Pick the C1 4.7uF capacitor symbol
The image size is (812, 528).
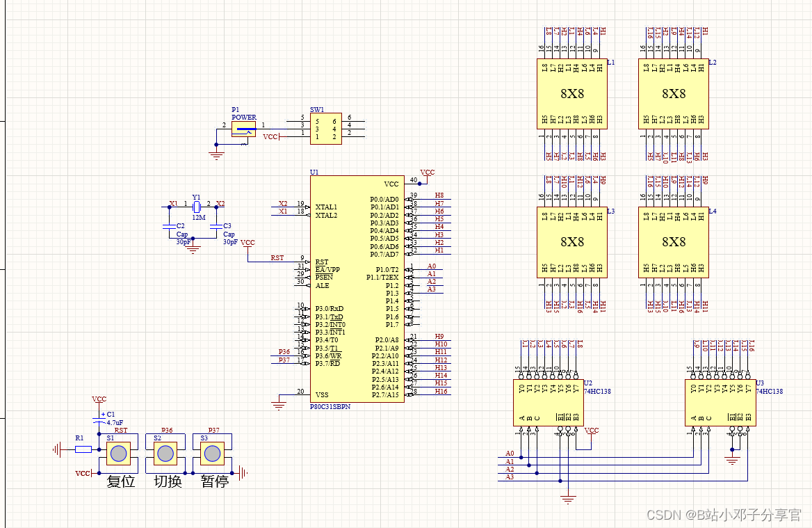tap(99, 419)
